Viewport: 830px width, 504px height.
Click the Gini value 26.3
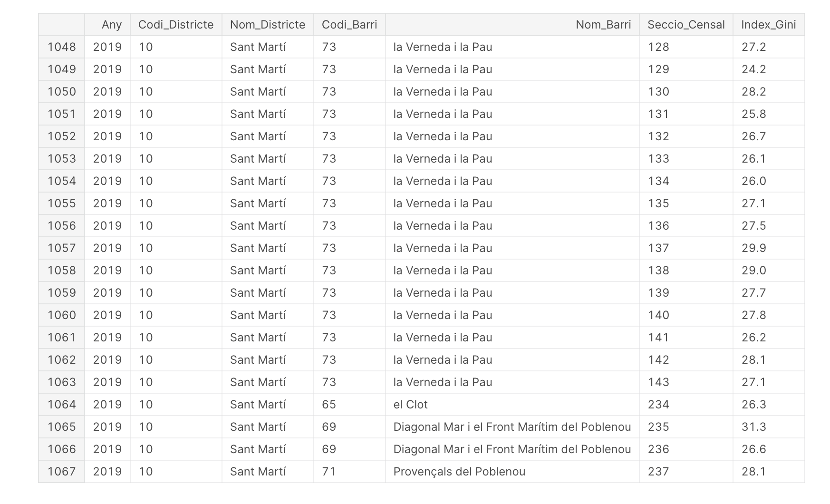[x=754, y=405]
